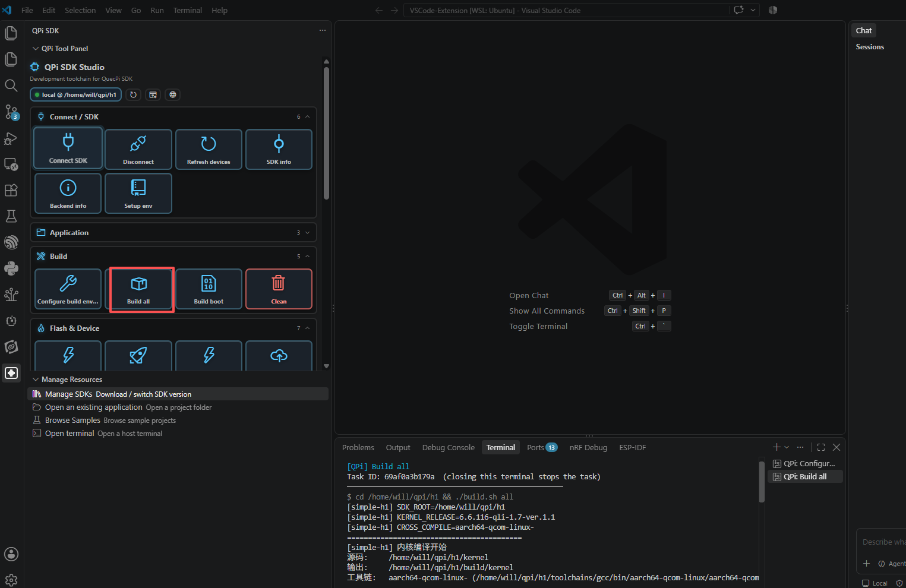Click Browse Samples row

pyautogui.click(x=178, y=420)
